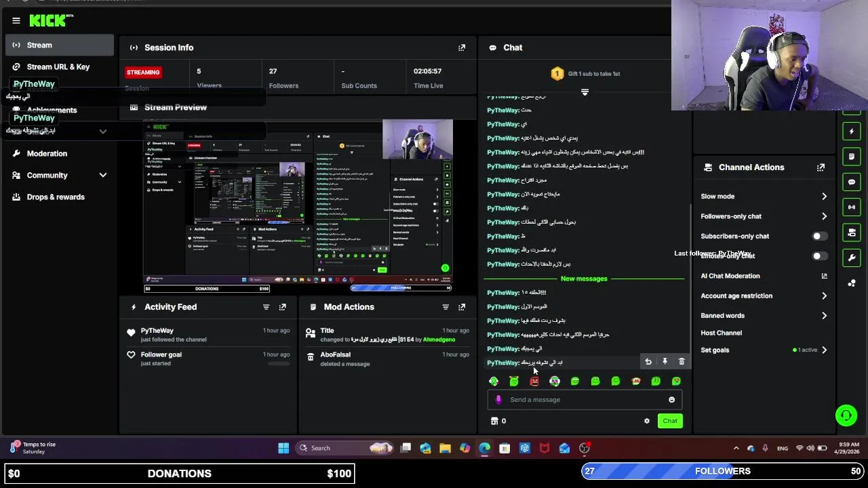Viewport: 868px width, 488px height.
Task: Expand Followers-only chat settings
Action: click(824, 216)
